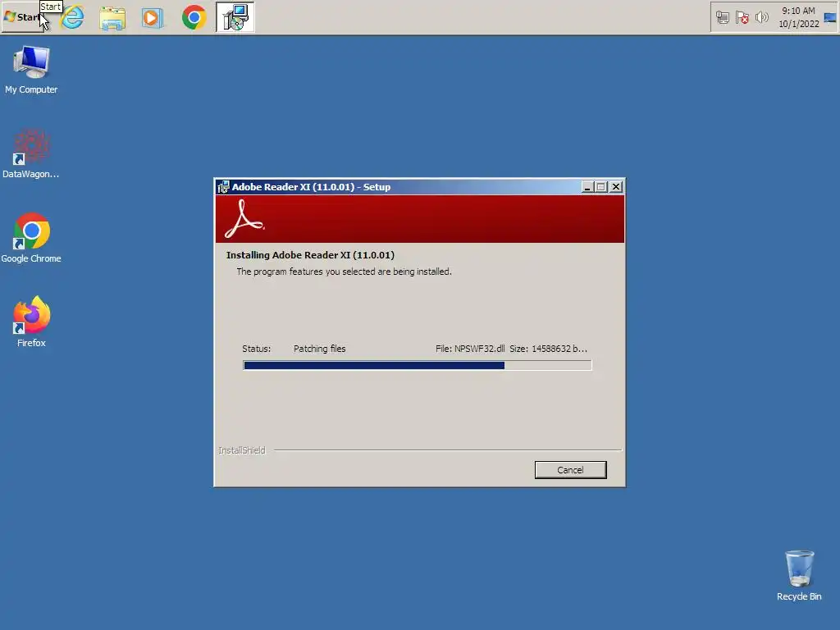The height and width of the screenshot is (630, 840).
Task: Click the Adobe Reader setup title bar icon
Action: tap(223, 187)
